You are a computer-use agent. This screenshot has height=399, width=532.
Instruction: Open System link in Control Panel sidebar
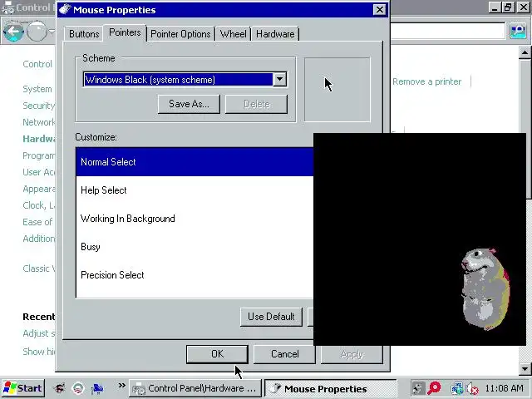pos(37,89)
